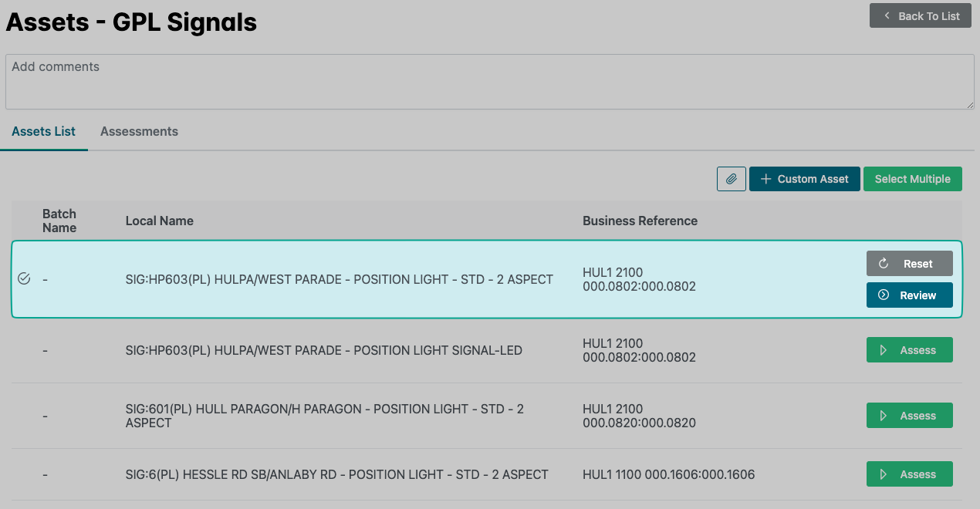Screen dimensions: 980x509
Task: Enable Select Multiple mode
Action: (x=912, y=179)
